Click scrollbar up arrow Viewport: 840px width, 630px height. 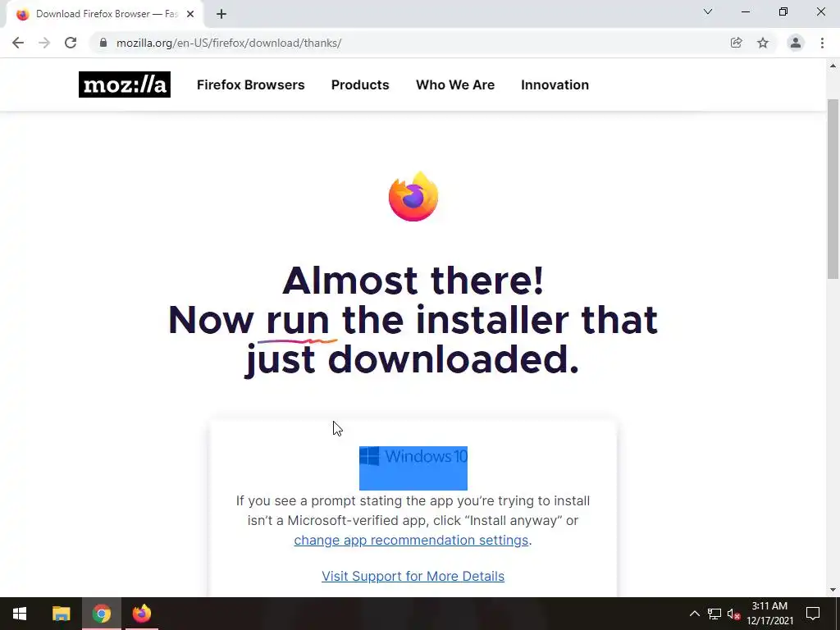(833, 66)
